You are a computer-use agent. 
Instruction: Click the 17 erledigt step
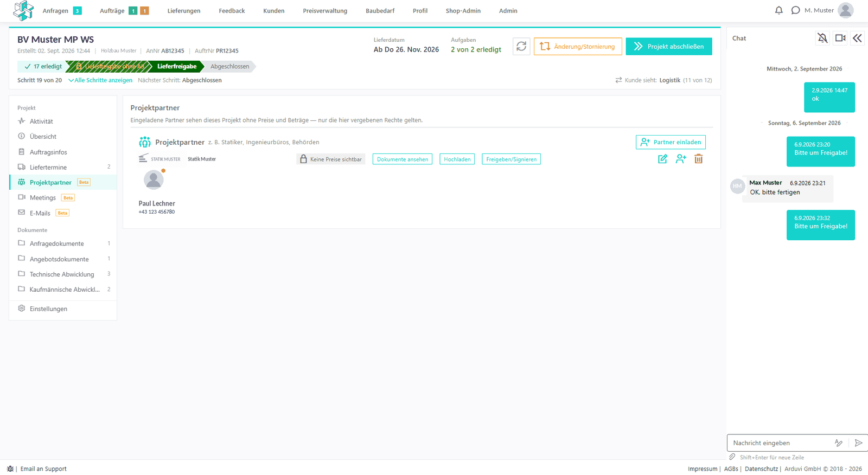42,67
